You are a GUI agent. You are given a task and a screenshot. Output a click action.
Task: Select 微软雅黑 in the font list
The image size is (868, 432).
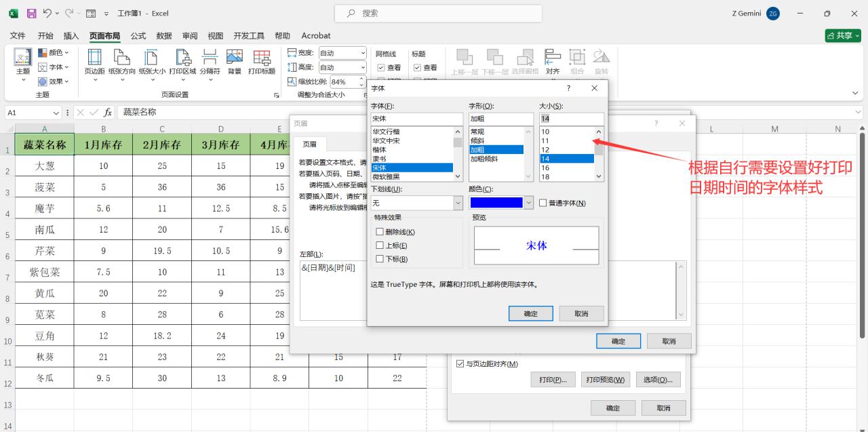(412, 176)
